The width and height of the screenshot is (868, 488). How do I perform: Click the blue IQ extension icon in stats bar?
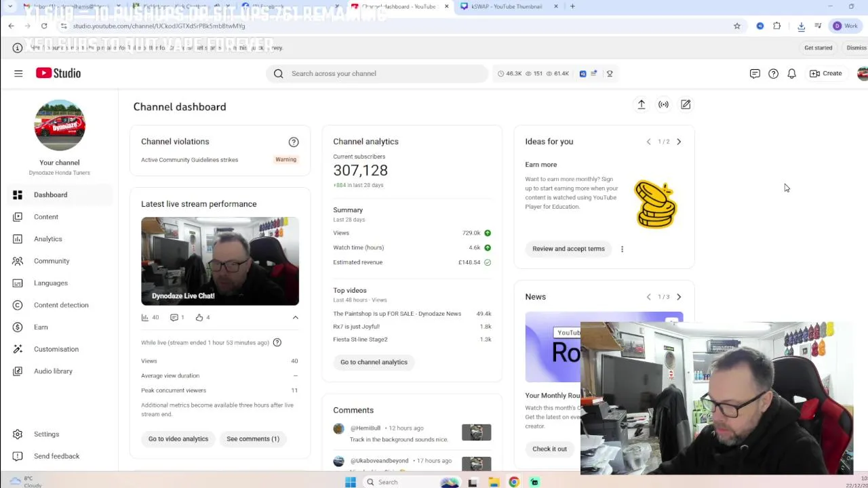583,73
